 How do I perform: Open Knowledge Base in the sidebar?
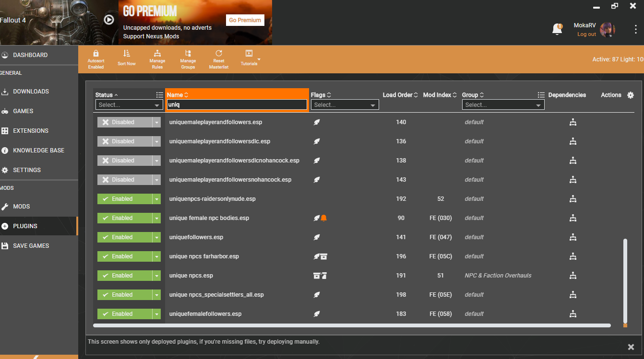point(39,151)
